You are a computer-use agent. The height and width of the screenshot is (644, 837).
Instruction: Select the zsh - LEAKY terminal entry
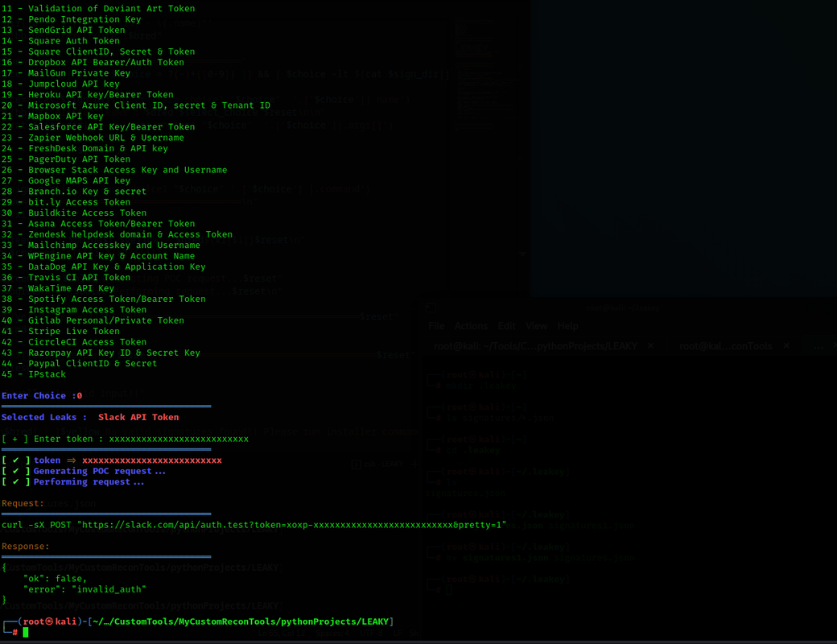[378, 464]
